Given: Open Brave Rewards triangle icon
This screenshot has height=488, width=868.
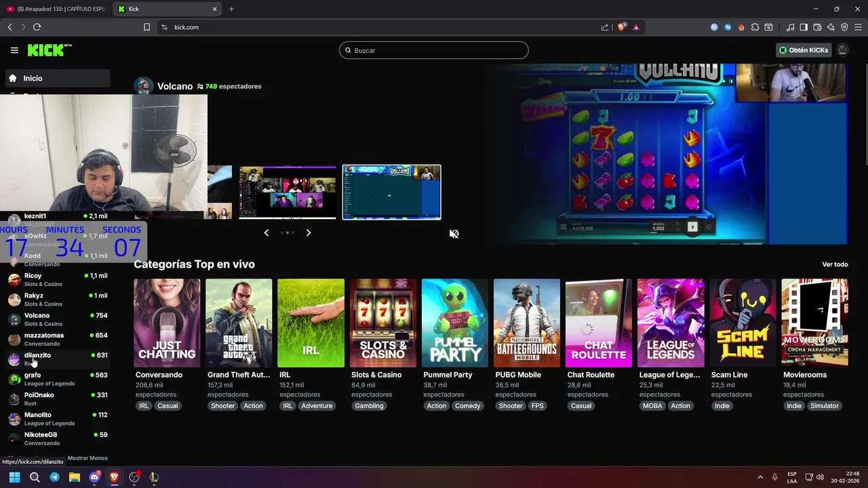Looking at the screenshot, I should tap(636, 27).
